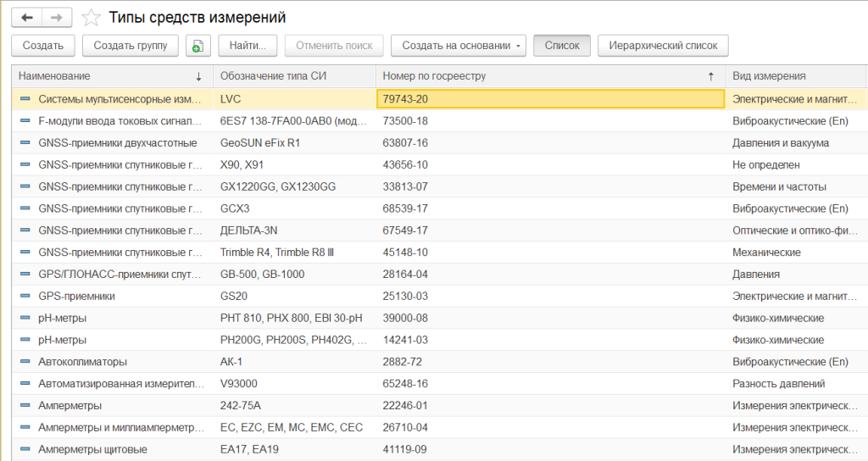Switch to Иерархический список view
868x461 pixels.
662,46
